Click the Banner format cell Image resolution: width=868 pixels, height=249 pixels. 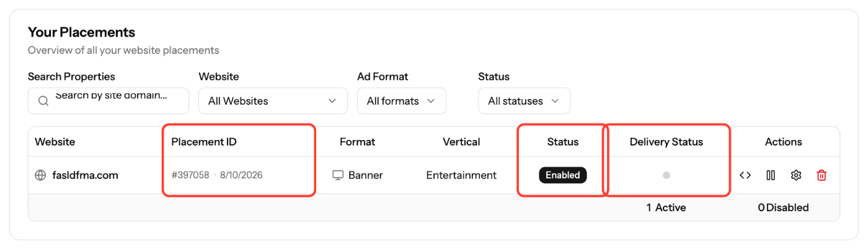(358, 175)
